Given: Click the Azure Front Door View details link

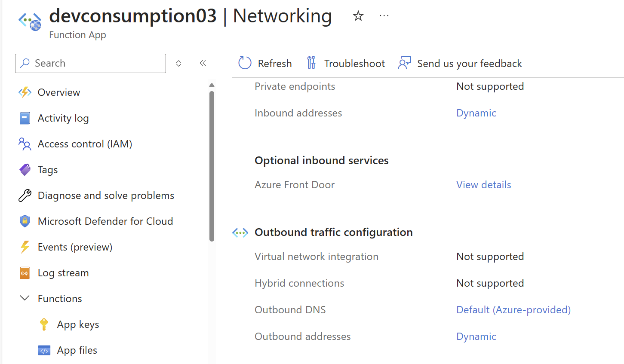Looking at the screenshot, I should 483,185.
